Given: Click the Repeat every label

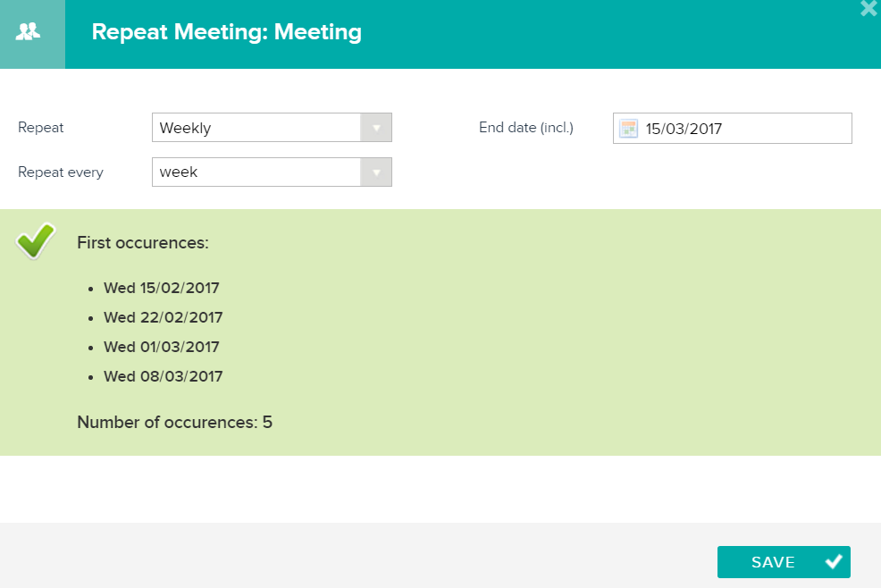Looking at the screenshot, I should (x=61, y=172).
